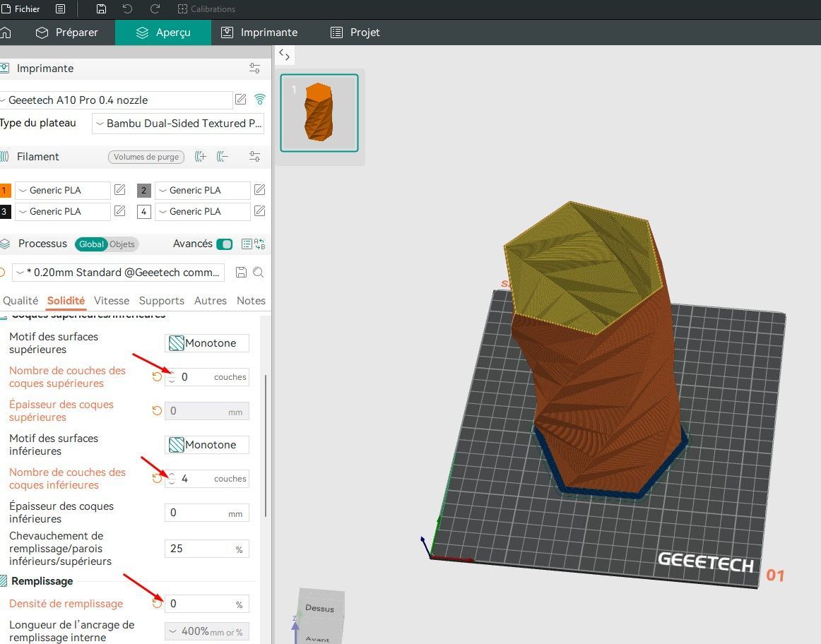821x644 pixels.
Task: Switch to the Vitesse settings tab
Action: [x=112, y=301]
